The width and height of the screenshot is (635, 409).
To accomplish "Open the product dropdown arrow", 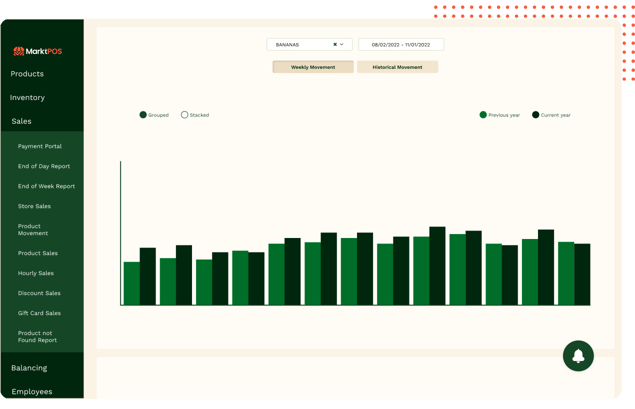I will [x=342, y=45].
